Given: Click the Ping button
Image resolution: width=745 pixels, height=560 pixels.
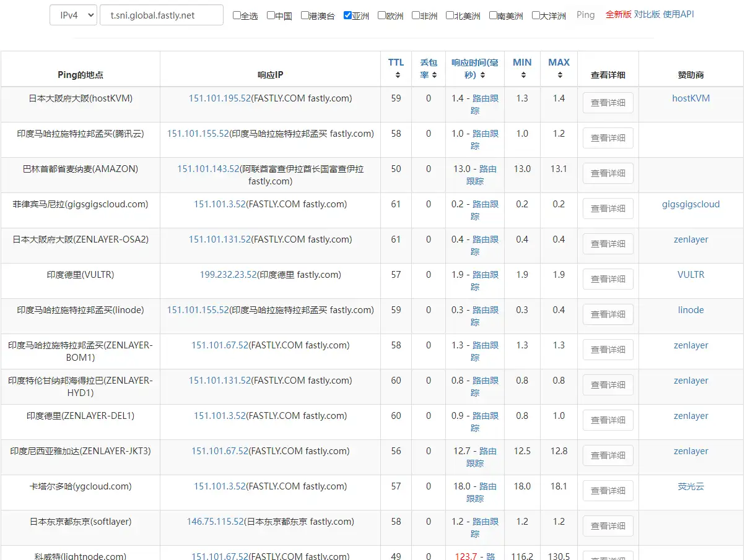Looking at the screenshot, I should pyautogui.click(x=585, y=15).
